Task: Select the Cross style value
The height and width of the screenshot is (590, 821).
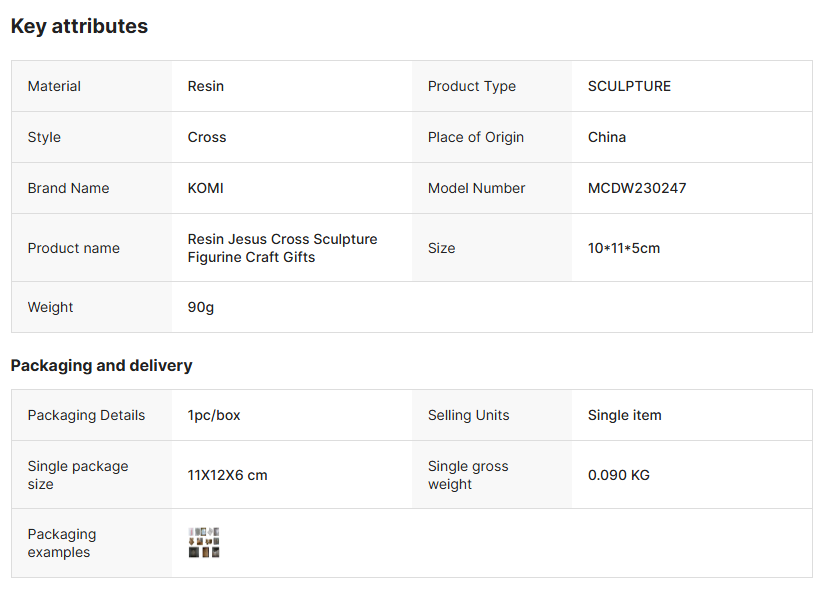Action: pos(207,137)
